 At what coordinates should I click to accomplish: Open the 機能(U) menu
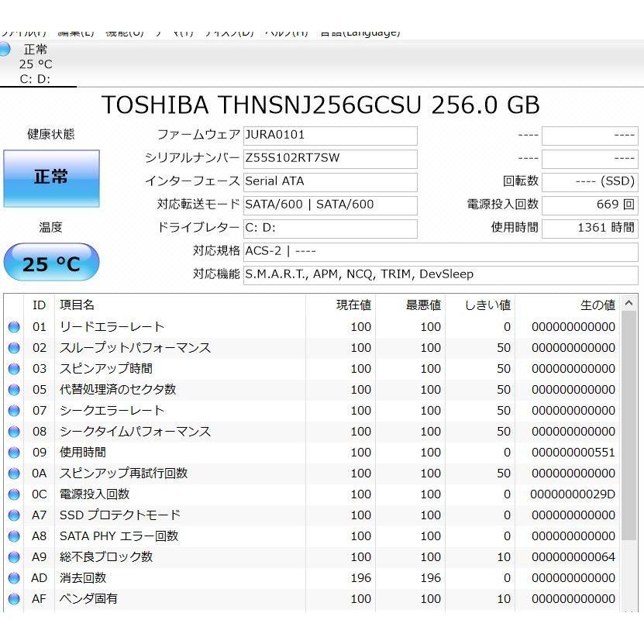122,33
